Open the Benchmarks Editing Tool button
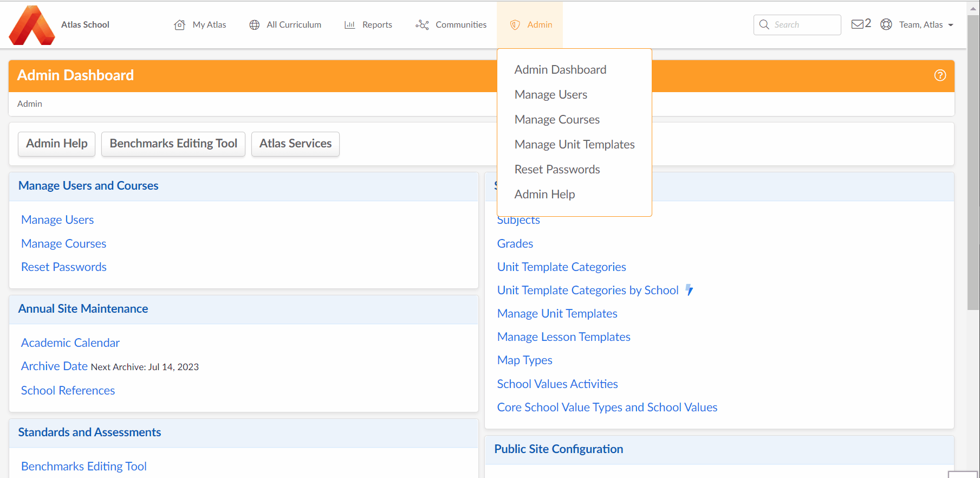 pyautogui.click(x=173, y=144)
